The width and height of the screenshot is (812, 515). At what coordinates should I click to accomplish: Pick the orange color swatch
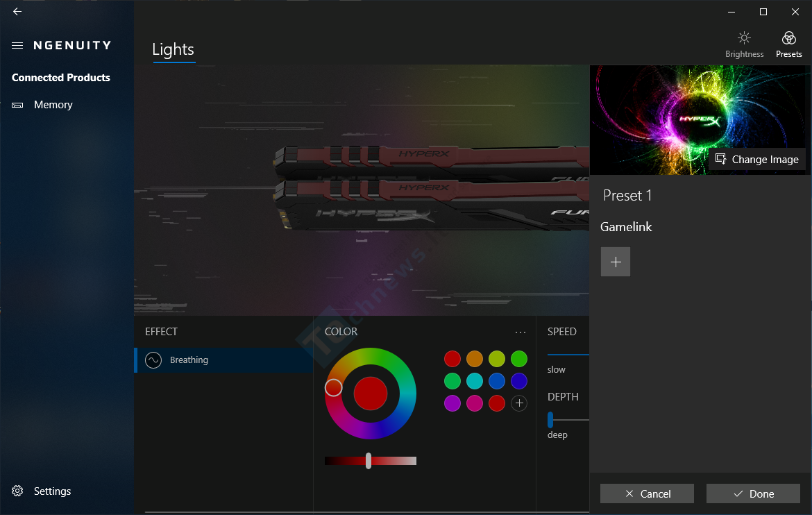[x=474, y=359]
